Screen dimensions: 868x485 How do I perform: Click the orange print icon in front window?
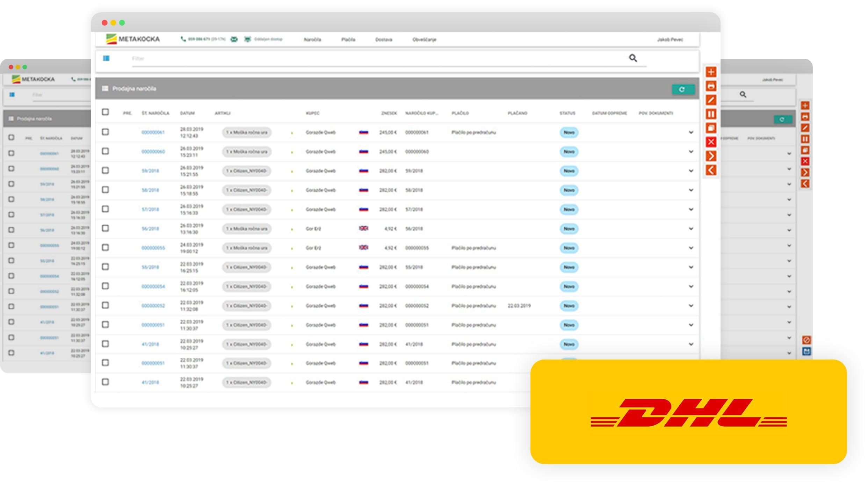711,86
